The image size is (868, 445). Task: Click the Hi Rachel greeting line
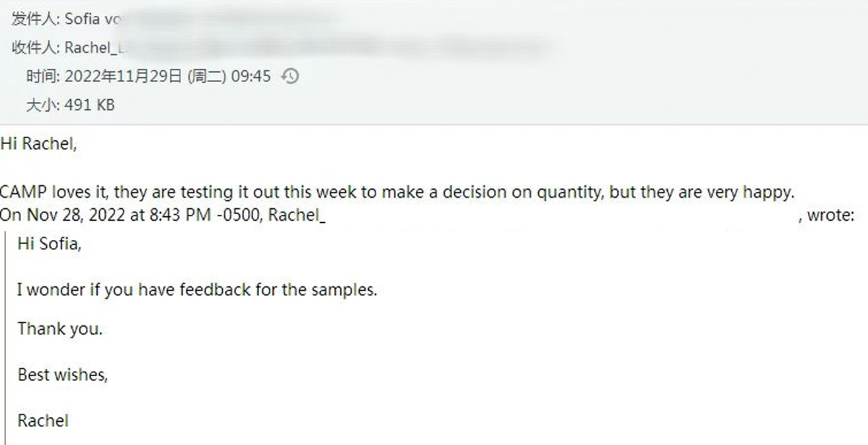click(38, 144)
